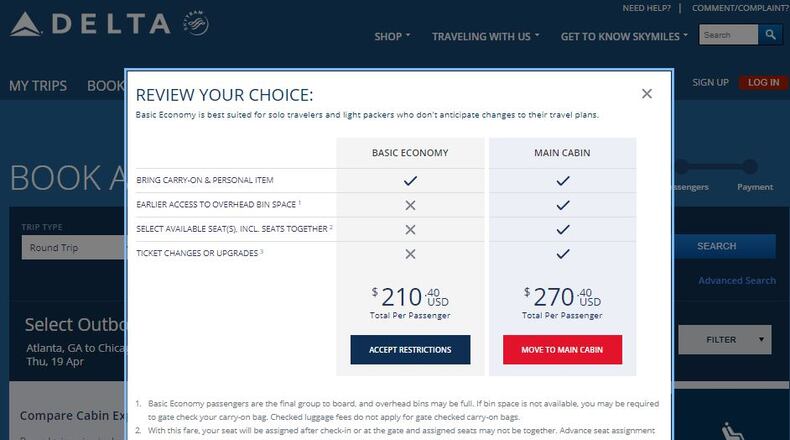Click the search magnifier icon
The image size is (790, 440).
[x=770, y=35]
